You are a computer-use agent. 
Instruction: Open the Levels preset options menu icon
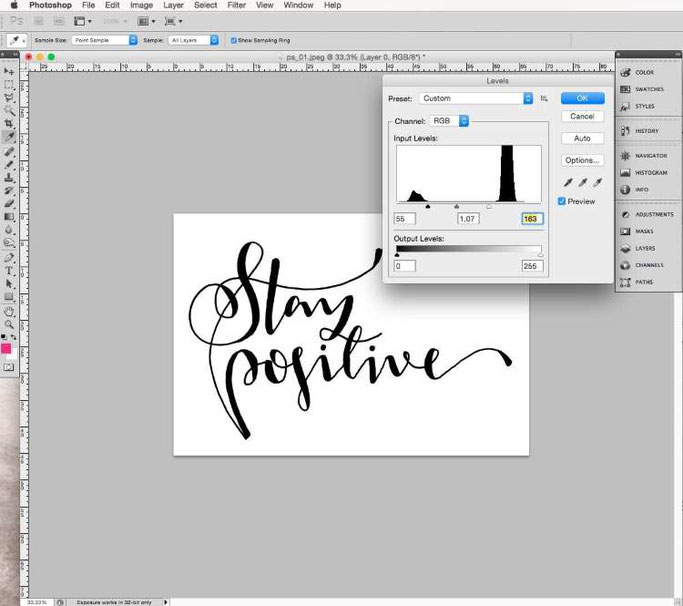(x=544, y=98)
